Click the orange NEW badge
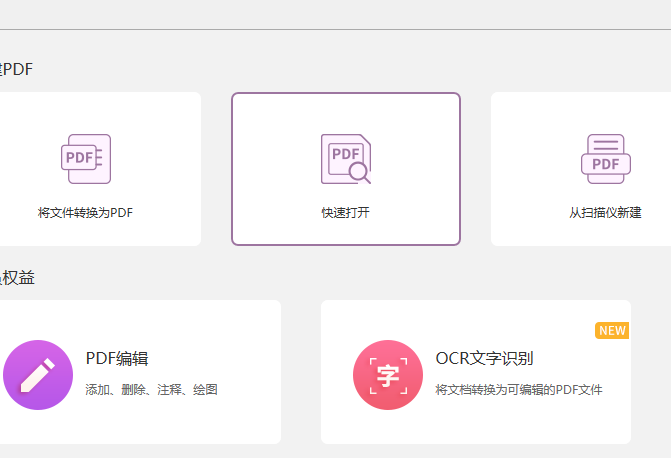The height and width of the screenshot is (458, 671). pos(612,331)
